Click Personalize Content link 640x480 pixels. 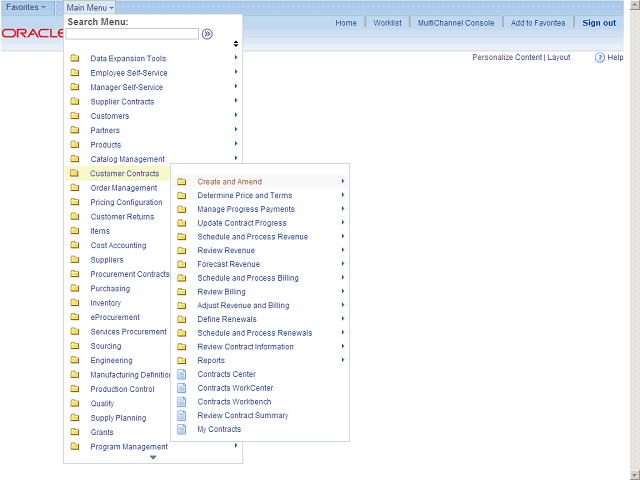pos(507,58)
